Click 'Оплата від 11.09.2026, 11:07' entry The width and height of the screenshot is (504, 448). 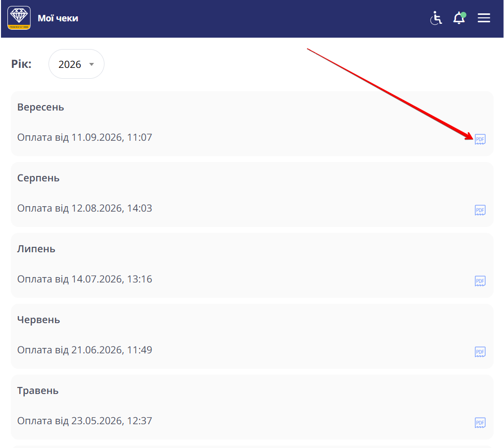[85, 137]
